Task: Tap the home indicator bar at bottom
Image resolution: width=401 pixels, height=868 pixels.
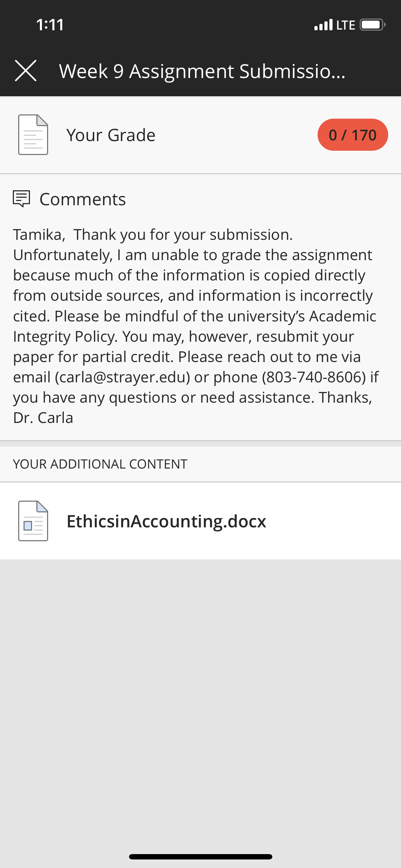Action: tap(201, 857)
